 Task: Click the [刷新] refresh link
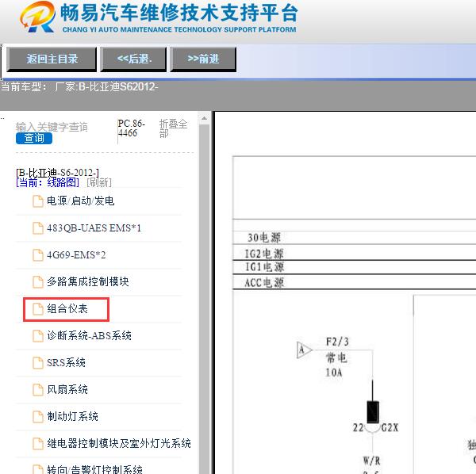click(x=99, y=182)
